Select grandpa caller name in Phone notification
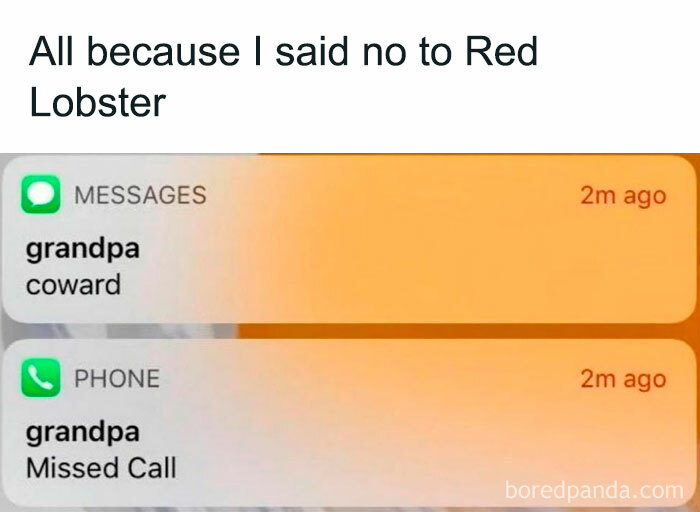This screenshot has height=512, width=700. pos(83,433)
